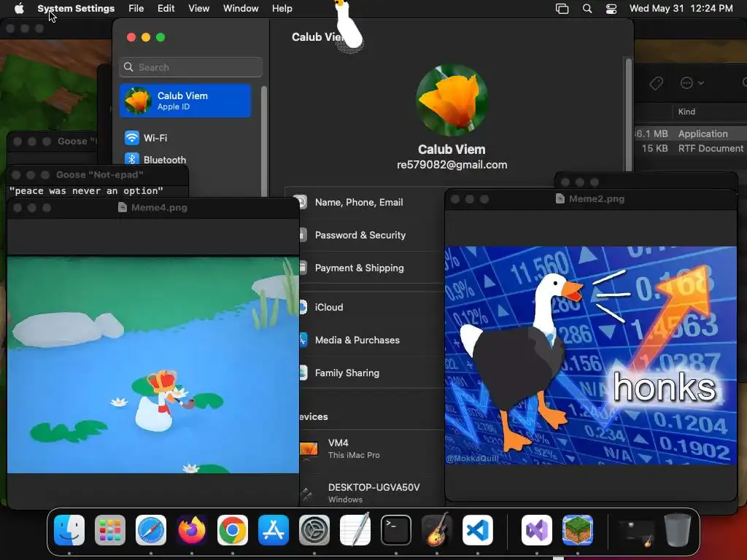Click the Kind column header in Finder
Image resolution: width=747 pixels, height=560 pixels.
pyautogui.click(x=686, y=112)
